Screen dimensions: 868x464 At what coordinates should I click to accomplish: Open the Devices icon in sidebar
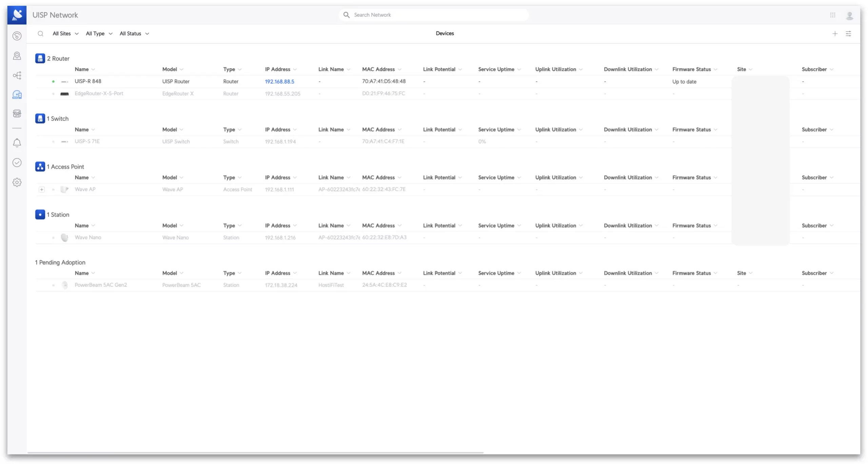click(17, 95)
